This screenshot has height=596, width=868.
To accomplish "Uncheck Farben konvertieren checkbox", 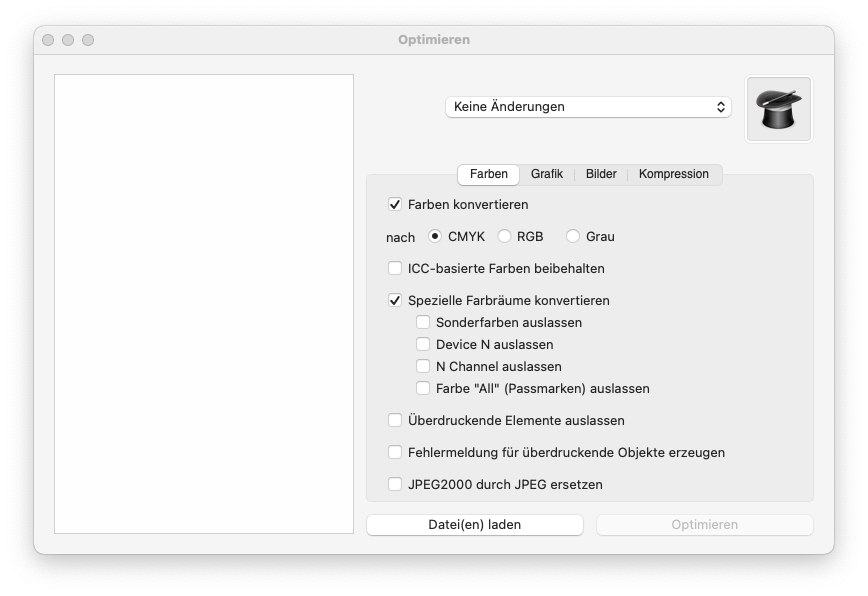I will coord(395,204).
